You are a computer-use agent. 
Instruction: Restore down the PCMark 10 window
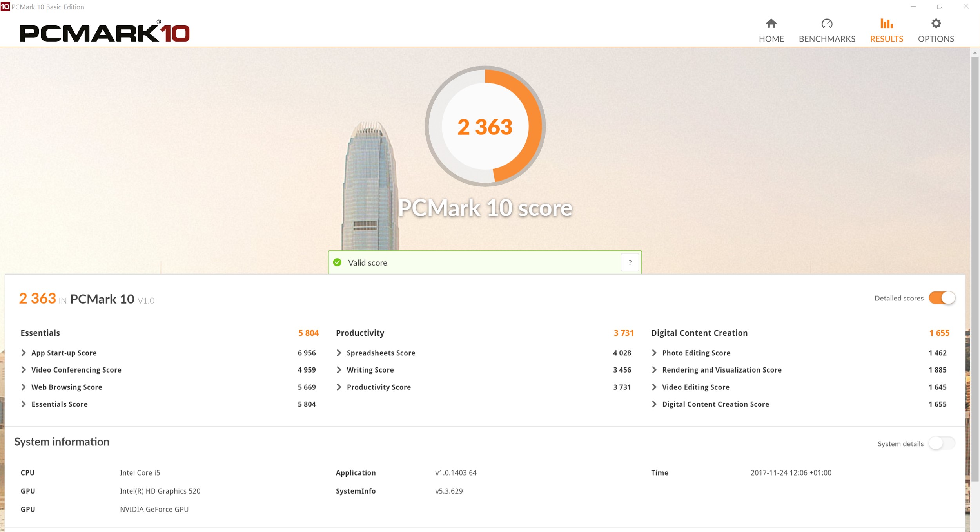[x=940, y=7]
